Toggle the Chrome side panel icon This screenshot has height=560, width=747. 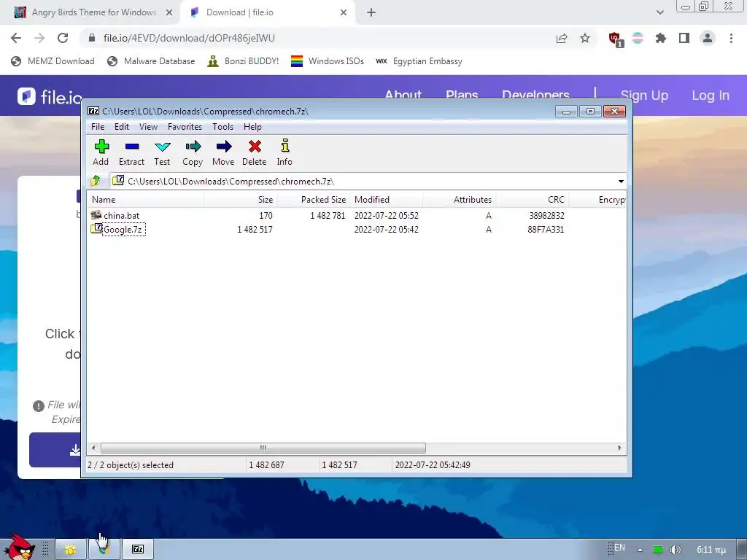pos(684,38)
